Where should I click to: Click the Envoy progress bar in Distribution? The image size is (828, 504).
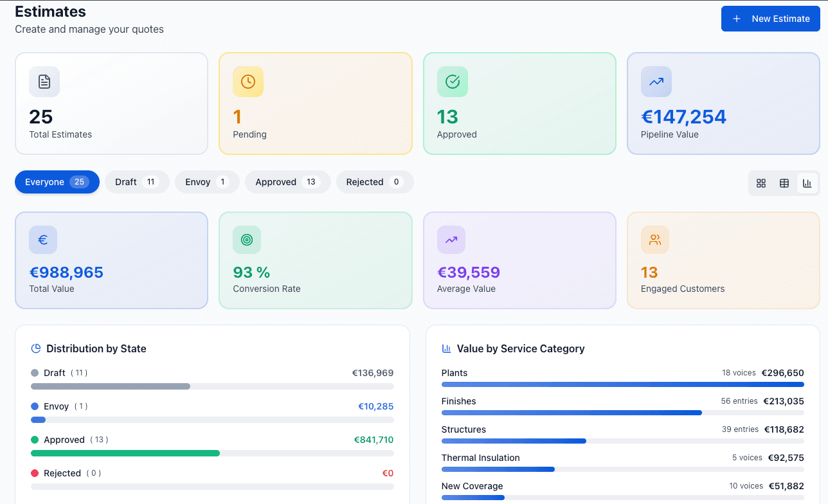coord(212,420)
